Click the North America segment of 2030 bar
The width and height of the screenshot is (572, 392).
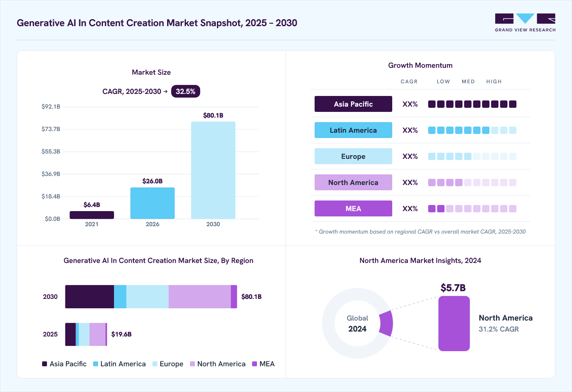pyautogui.click(x=200, y=296)
